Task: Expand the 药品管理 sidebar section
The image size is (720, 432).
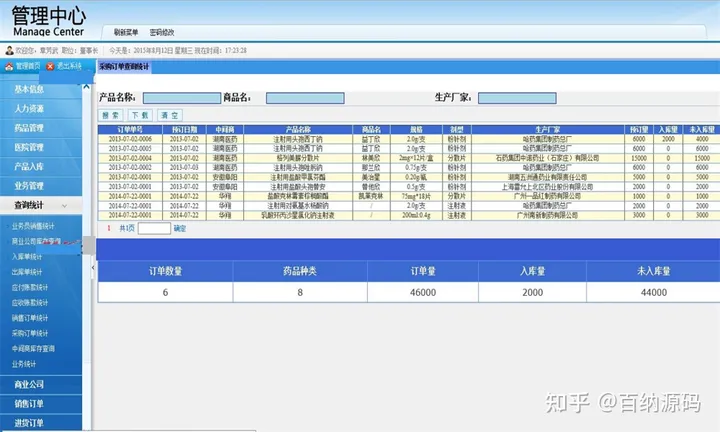Action: (x=30, y=128)
